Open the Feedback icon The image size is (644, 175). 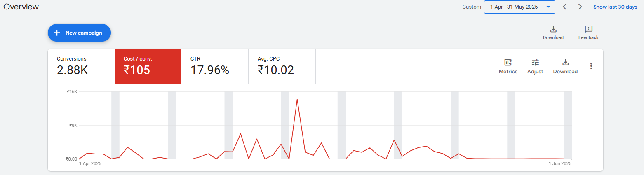(x=588, y=30)
